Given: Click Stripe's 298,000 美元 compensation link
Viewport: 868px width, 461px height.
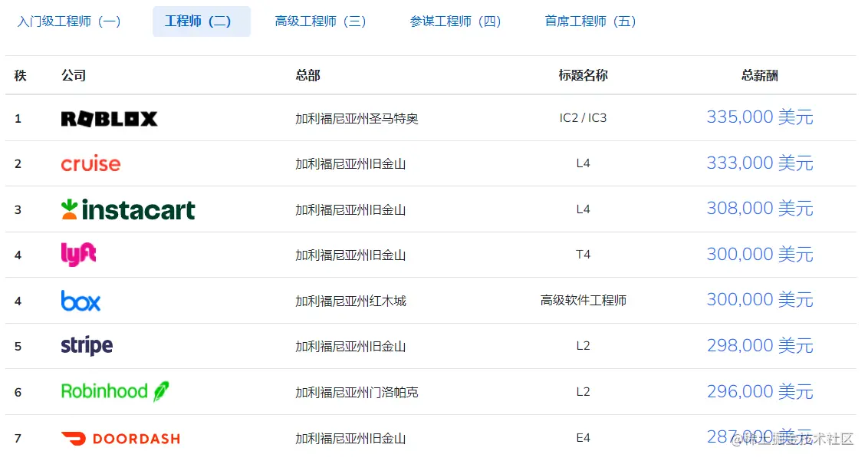Looking at the screenshot, I should coord(759,346).
